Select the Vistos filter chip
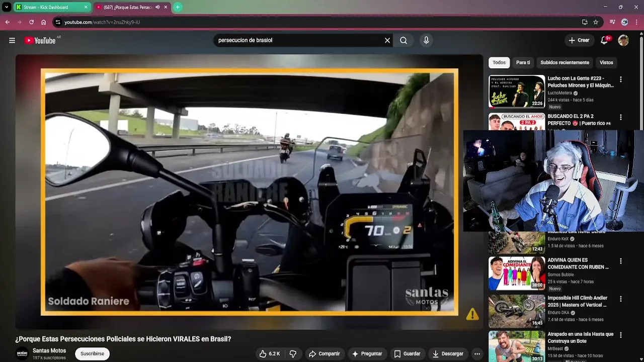Screen dimensions: 644x362 coord(606,62)
